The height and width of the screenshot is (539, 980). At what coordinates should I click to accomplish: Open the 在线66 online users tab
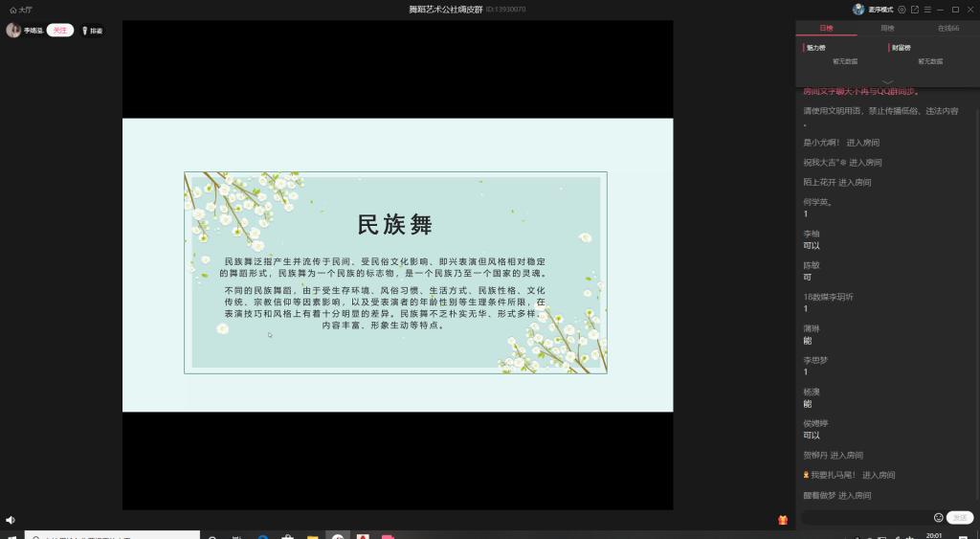point(947,29)
